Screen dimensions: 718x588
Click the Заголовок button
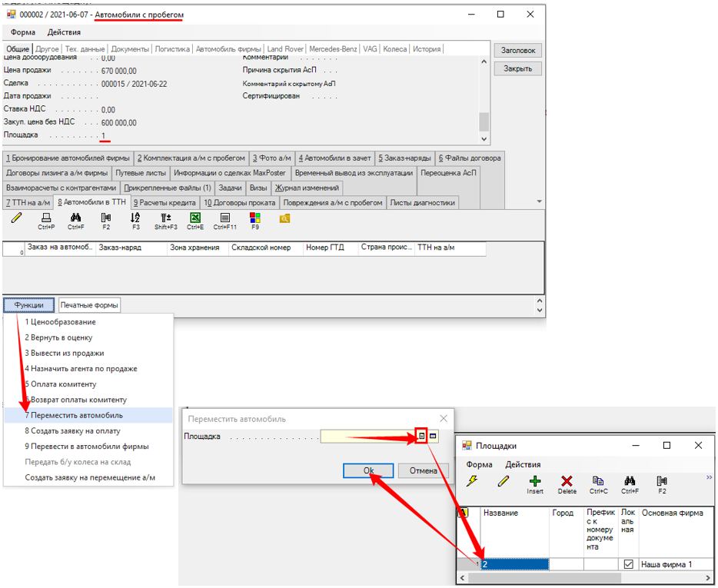coord(517,51)
